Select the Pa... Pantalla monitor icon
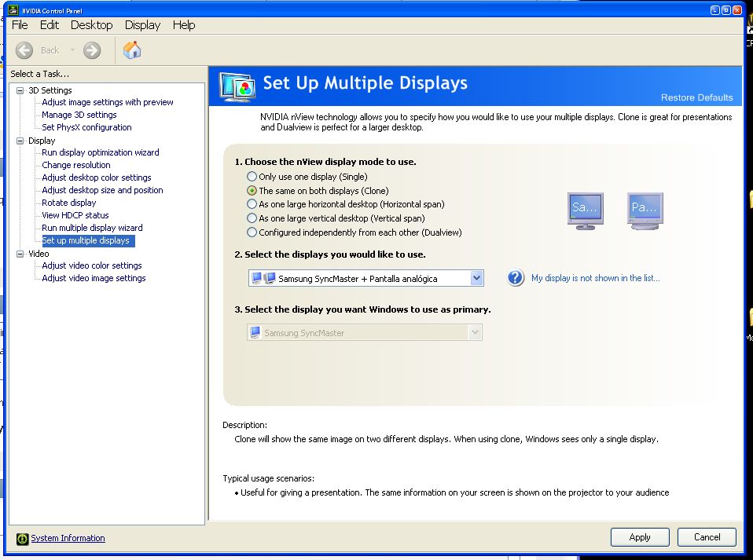Image resolution: width=753 pixels, height=560 pixels. point(645,211)
